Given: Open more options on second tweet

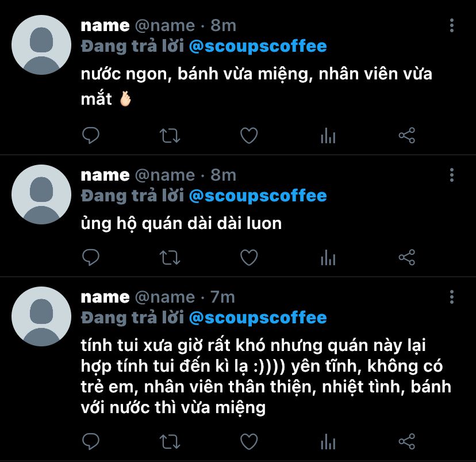Looking at the screenshot, I should [452, 175].
